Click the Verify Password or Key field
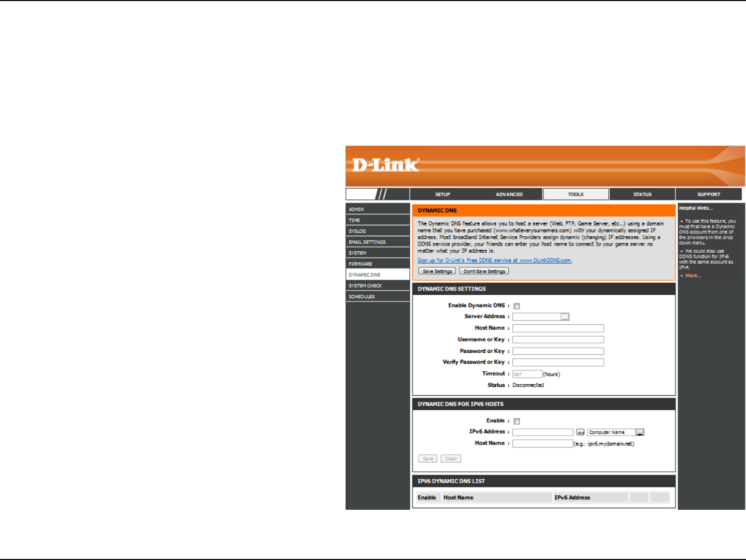Screen dimensions: 746x560 tap(558, 363)
